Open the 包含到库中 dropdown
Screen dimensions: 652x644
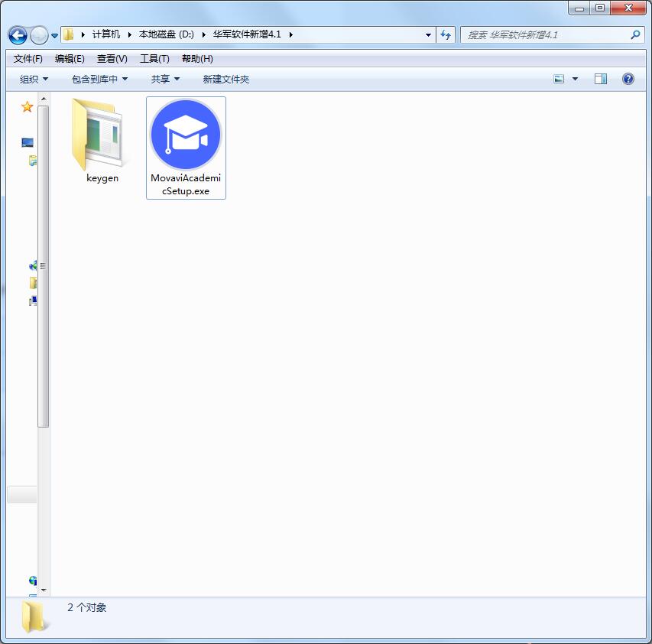tap(99, 79)
